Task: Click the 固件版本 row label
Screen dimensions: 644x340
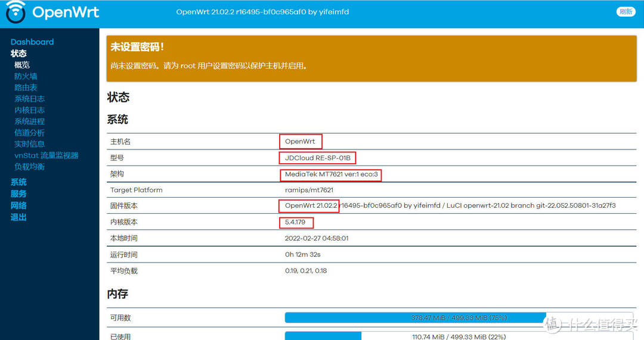Action: coord(123,206)
